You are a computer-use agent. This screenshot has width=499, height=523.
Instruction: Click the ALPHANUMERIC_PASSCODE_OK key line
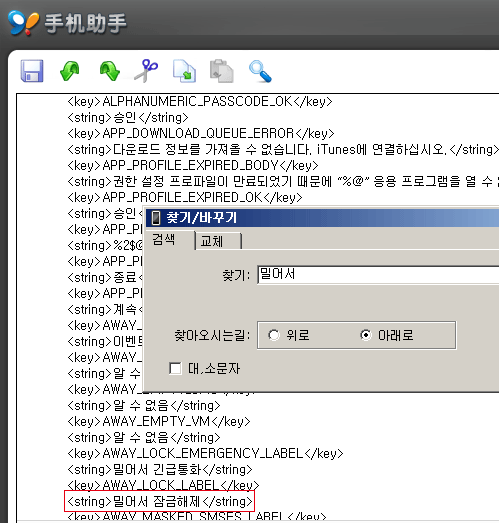[x=200, y=101]
